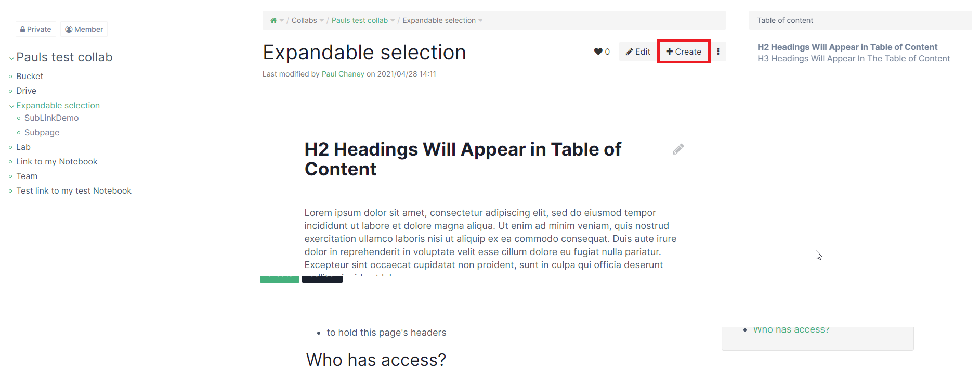
Task: Open the three-dot more options menu
Action: [x=718, y=52]
